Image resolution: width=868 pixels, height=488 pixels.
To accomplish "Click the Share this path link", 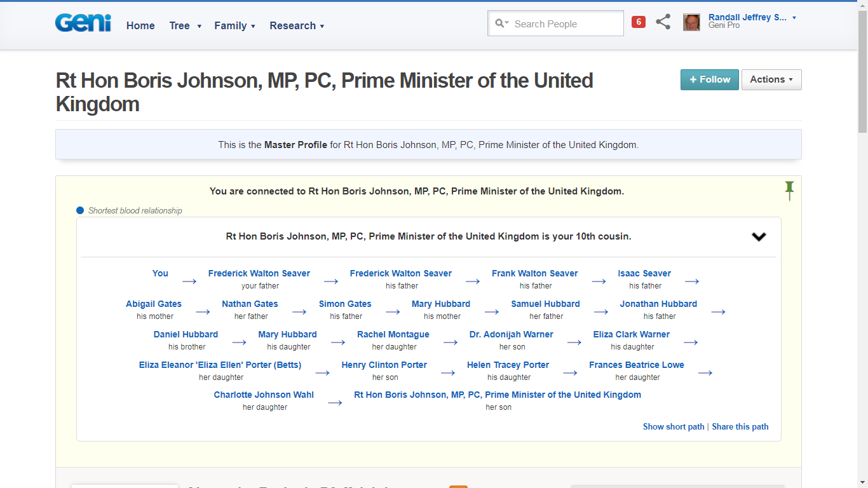I will [x=740, y=426].
